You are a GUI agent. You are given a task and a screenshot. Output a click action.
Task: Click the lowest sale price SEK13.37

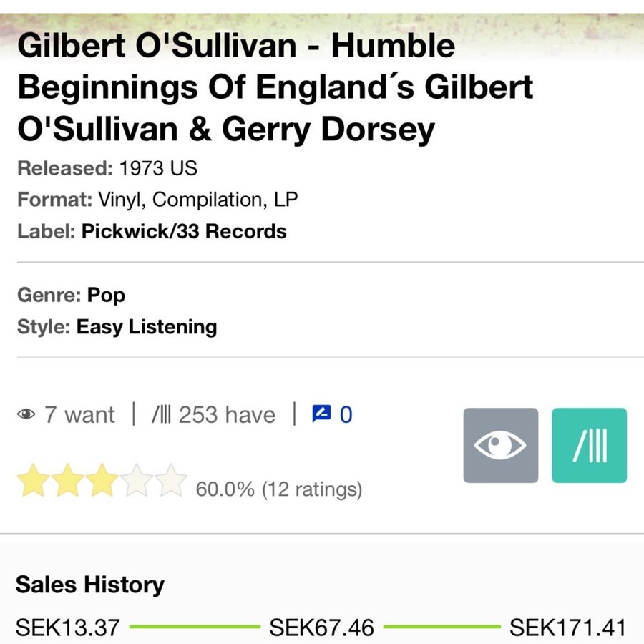[x=67, y=628]
